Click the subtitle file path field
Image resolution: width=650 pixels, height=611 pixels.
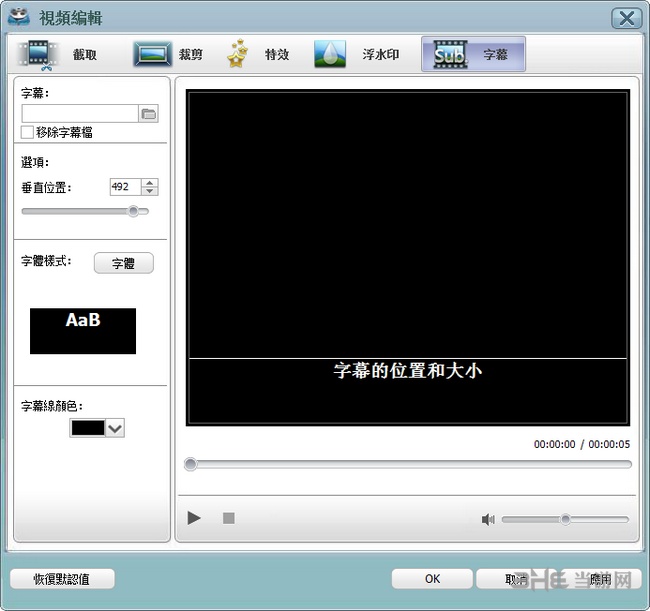tap(80, 114)
